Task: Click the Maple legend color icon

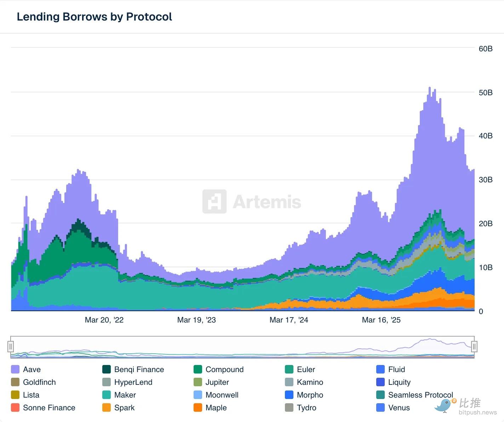Action: click(198, 408)
